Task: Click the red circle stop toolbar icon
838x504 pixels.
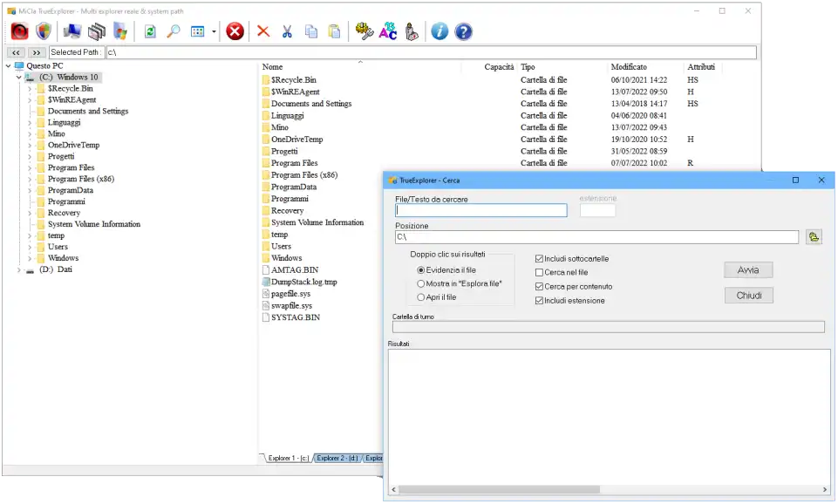Action: click(x=235, y=31)
